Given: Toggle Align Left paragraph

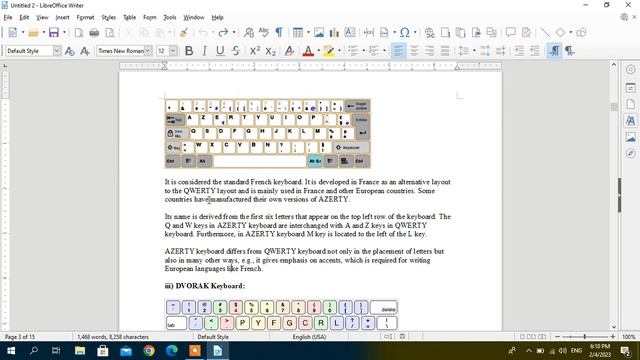Looking at the screenshot, I should click(398, 51).
